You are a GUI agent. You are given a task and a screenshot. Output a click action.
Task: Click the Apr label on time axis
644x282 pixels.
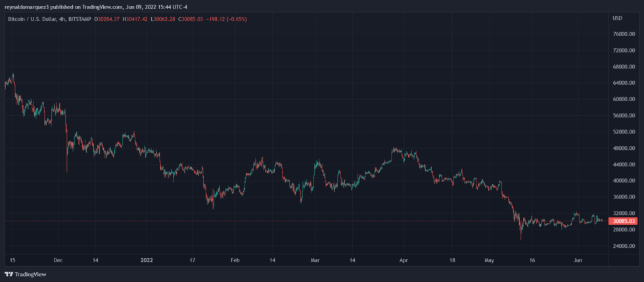403,260
